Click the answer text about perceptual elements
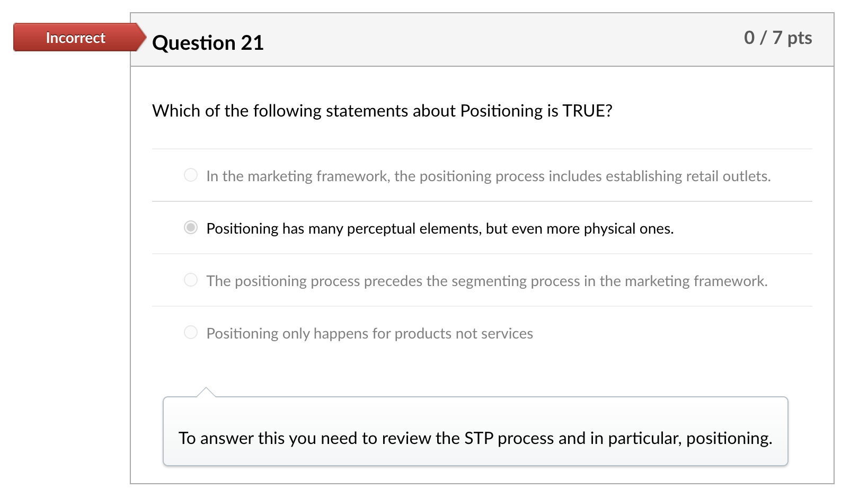The image size is (868, 498). pos(440,228)
